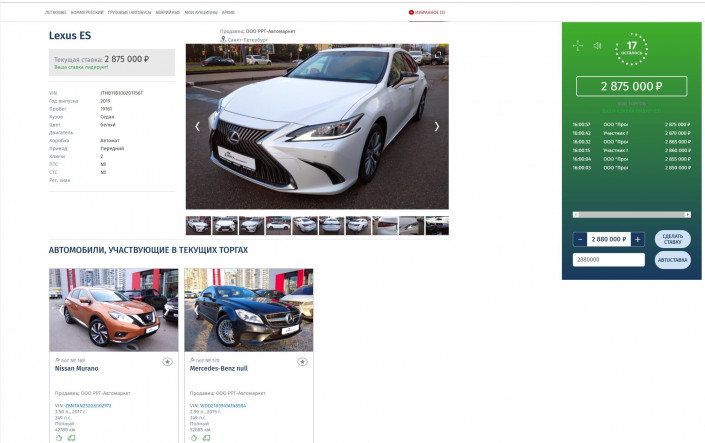Viewport: 705px width, 443px height.
Task: Open the Легковые menu section
Action: point(56,12)
